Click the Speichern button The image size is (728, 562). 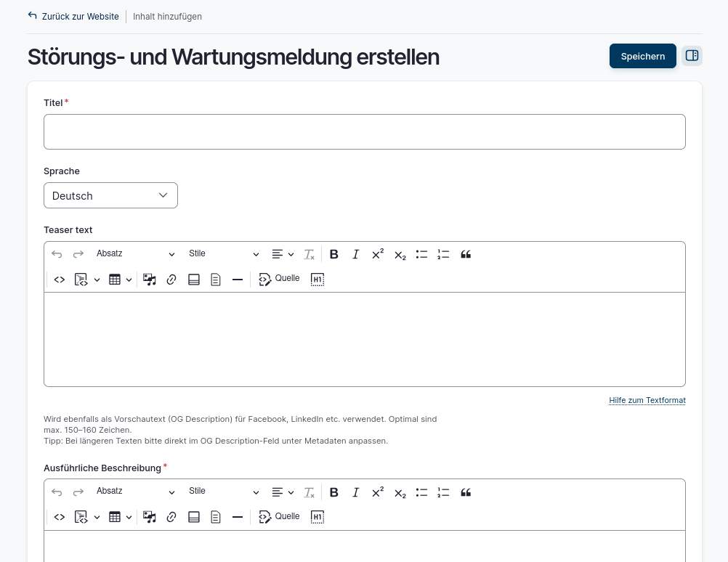click(x=642, y=56)
